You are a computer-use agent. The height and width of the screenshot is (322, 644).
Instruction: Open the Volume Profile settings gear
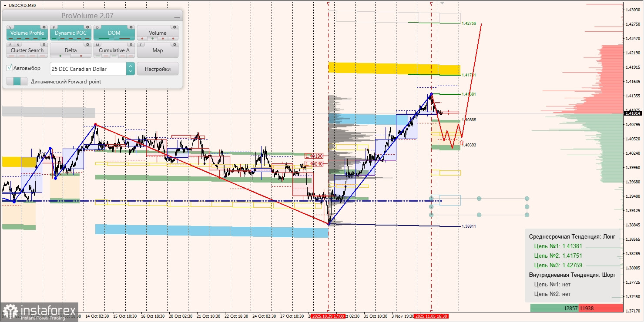(44, 27)
